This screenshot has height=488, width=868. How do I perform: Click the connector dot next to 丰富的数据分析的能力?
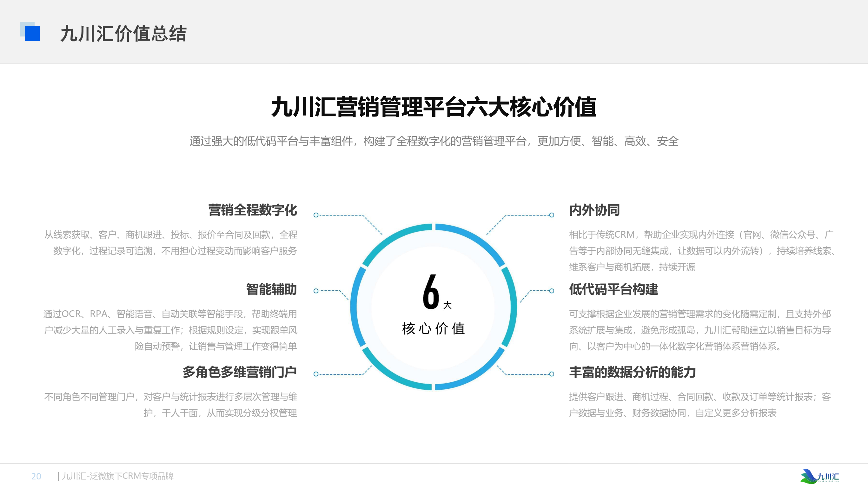552,374
